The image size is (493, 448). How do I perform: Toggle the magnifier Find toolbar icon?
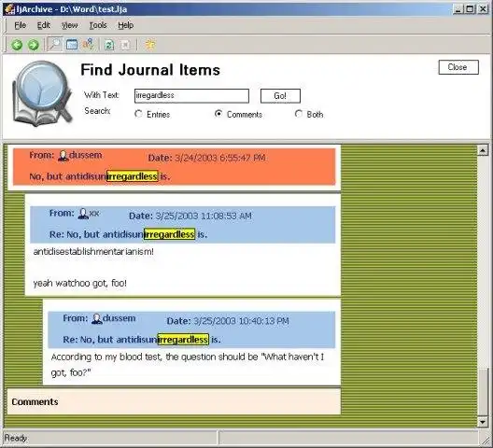pyautogui.click(x=55, y=44)
